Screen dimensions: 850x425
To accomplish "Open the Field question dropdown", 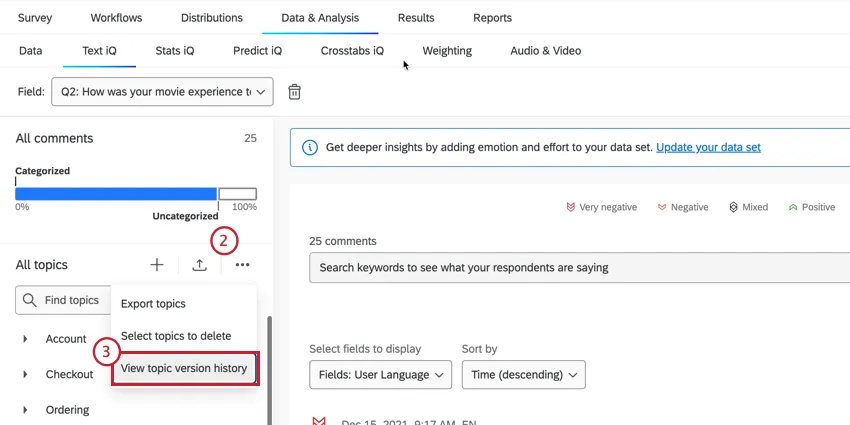I will click(162, 92).
